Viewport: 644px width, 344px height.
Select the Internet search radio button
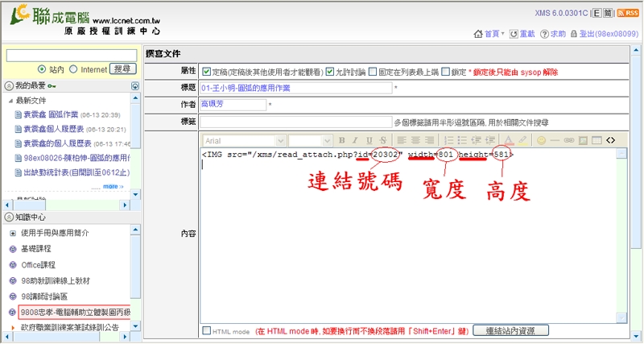[73, 69]
